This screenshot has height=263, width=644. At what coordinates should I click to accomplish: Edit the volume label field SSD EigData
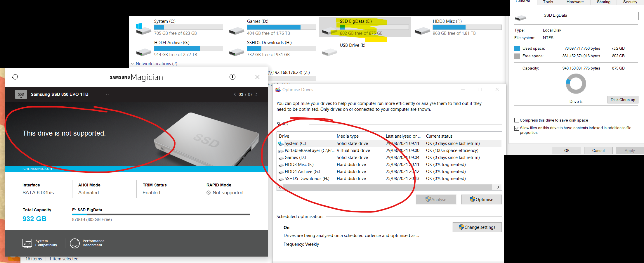point(591,16)
